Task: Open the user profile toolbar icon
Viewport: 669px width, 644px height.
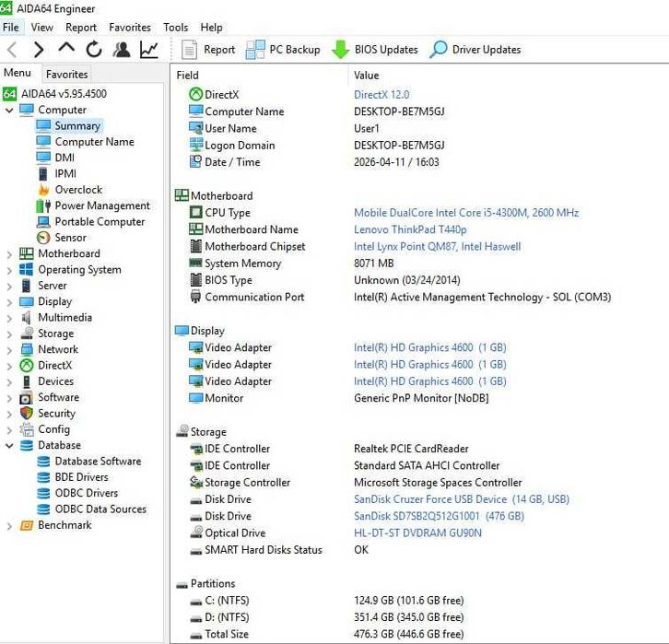Action: coord(122,50)
